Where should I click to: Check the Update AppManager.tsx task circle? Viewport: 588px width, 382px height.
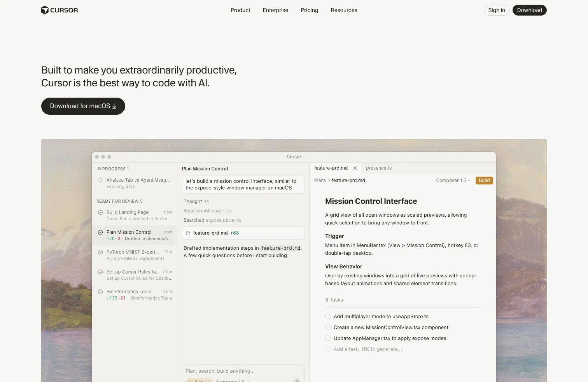328,338
